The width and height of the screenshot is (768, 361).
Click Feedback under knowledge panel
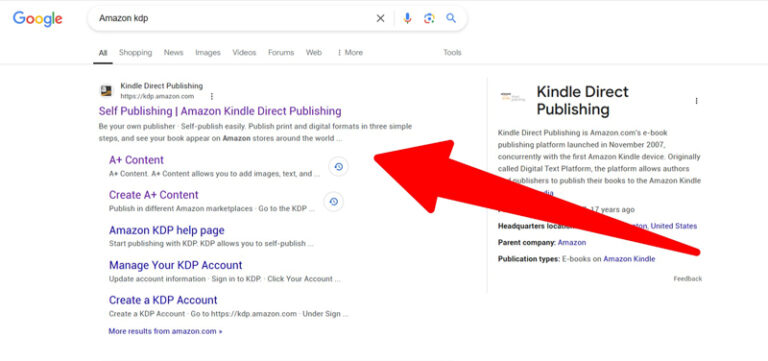pos(688,279)
